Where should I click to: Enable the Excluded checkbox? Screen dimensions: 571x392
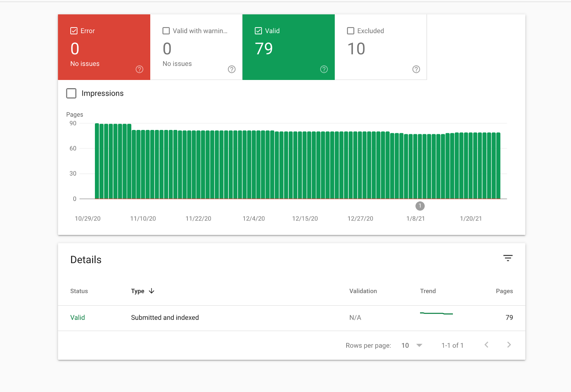point(350,31)
